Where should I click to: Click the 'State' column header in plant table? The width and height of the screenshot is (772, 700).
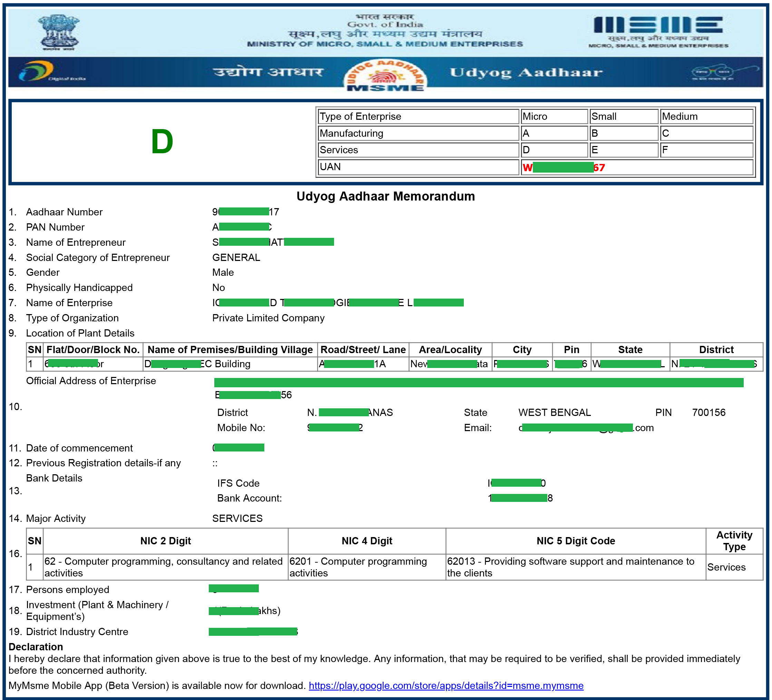[x=630, y=349]
